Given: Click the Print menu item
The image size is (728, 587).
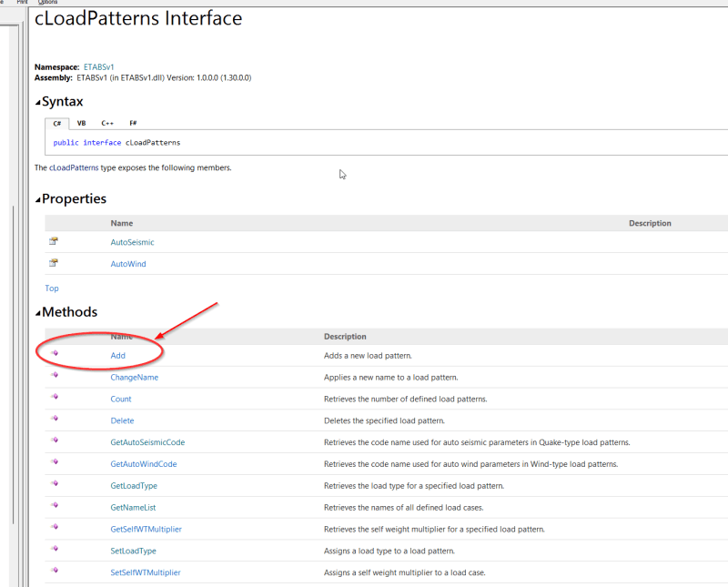Looking at the screenshot, I should 22,3.
